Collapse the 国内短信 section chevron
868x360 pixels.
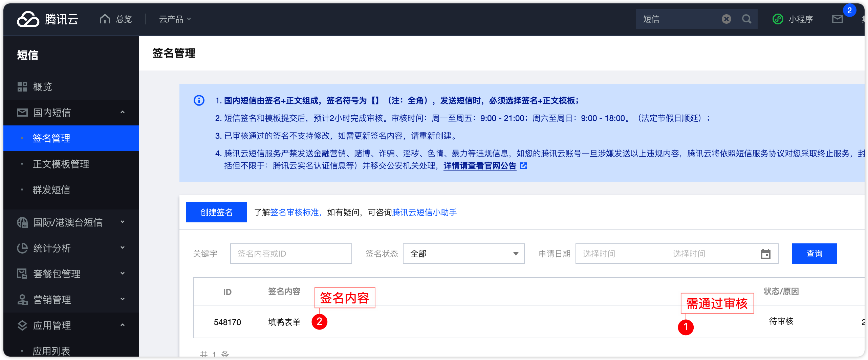[123, 112]
